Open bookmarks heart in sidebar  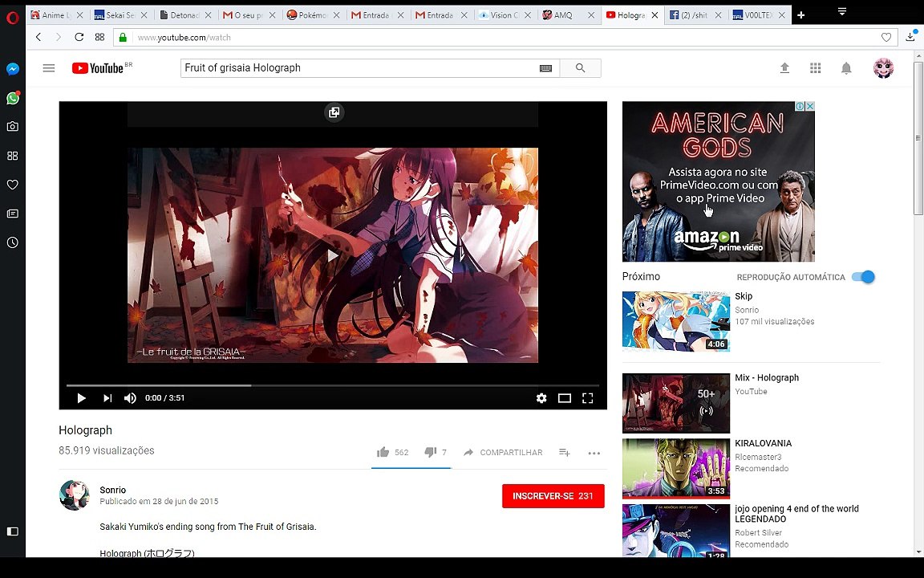pos(12,185)
